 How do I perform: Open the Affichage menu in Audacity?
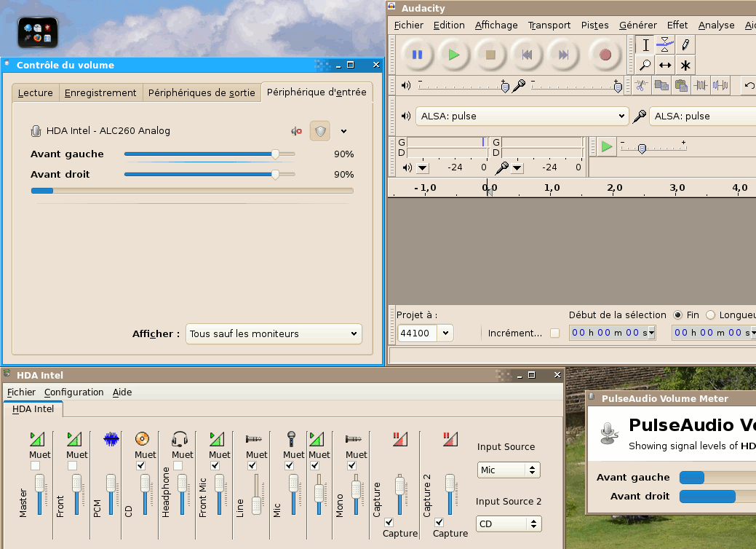pos(496,25)
